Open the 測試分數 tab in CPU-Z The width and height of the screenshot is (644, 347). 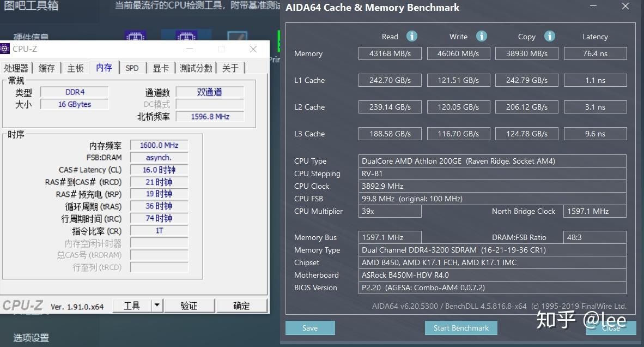pos(196,68)
